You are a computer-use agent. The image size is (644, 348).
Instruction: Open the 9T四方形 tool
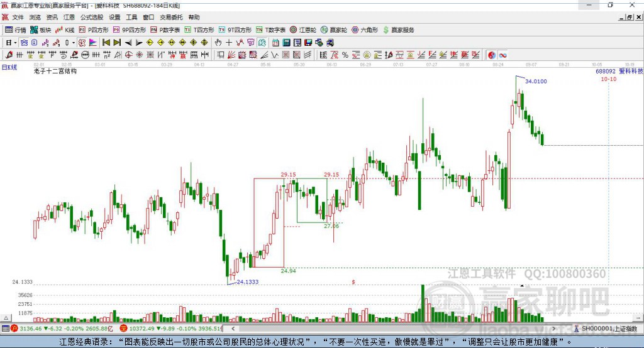[235, 30]
